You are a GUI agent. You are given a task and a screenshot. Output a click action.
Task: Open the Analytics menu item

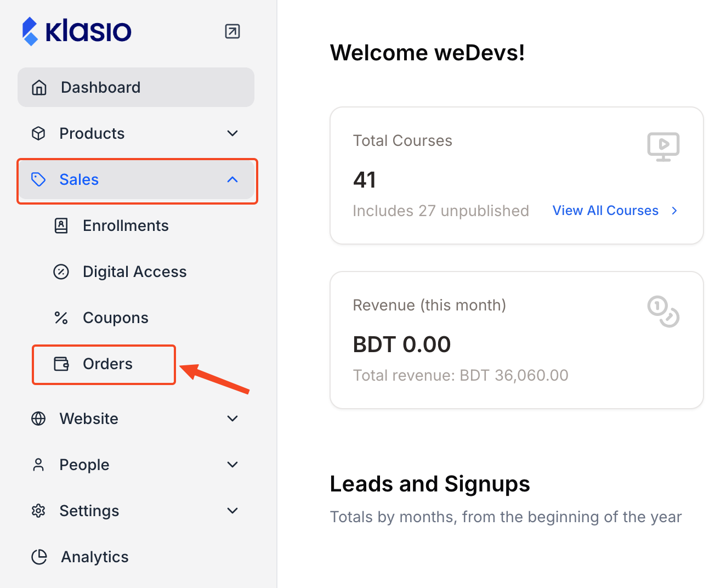point(95,557)
